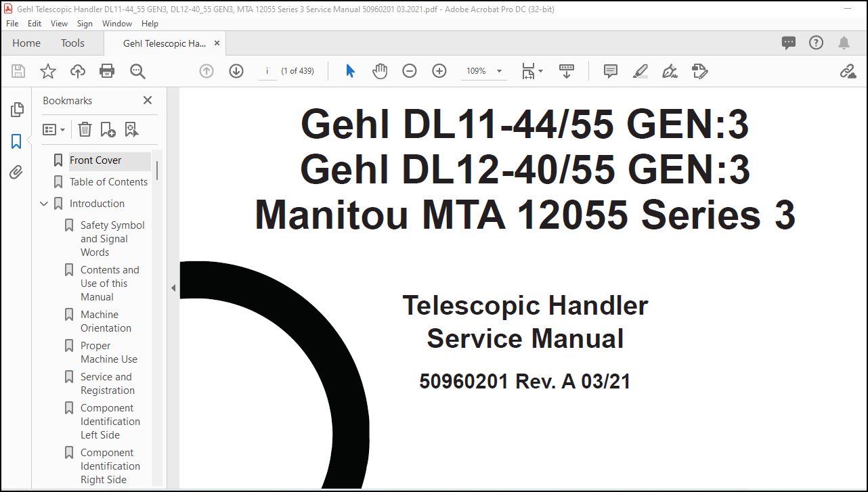Image resolution: width=868 pixels, height=492 pixels.
Task: Go to the Machine Orientation bookmark
Action: click(x=106, y=321)
